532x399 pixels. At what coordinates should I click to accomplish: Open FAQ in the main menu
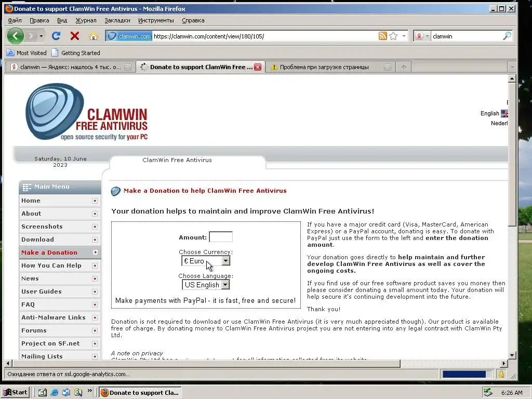click(x=60, y=304)
